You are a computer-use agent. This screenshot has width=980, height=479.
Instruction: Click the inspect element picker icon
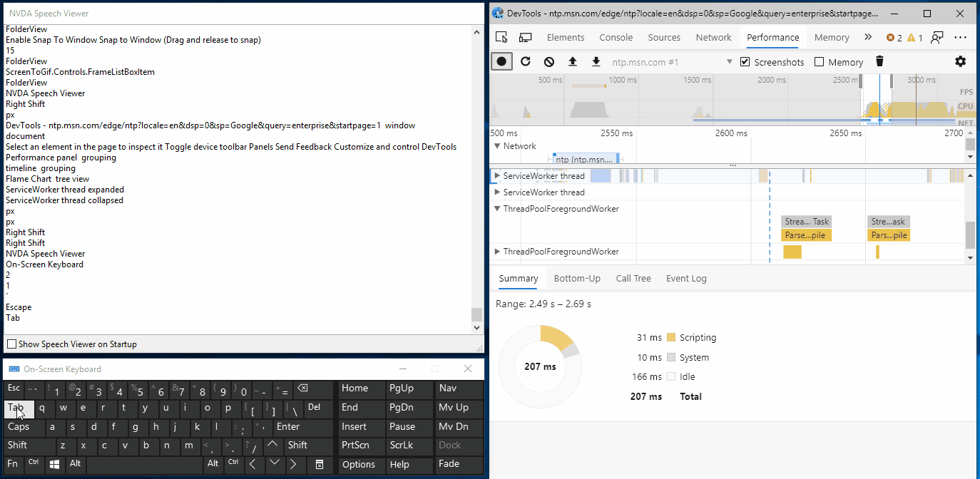[501, 36]
